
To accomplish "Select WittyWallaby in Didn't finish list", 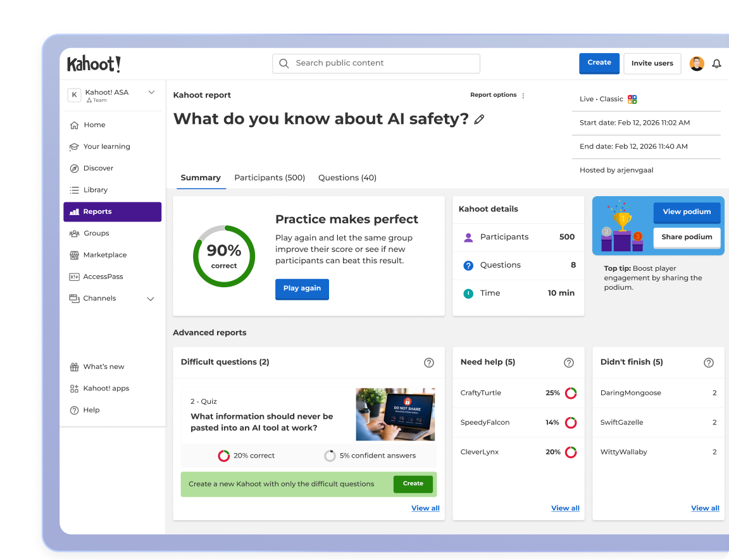I will [623, 452].
